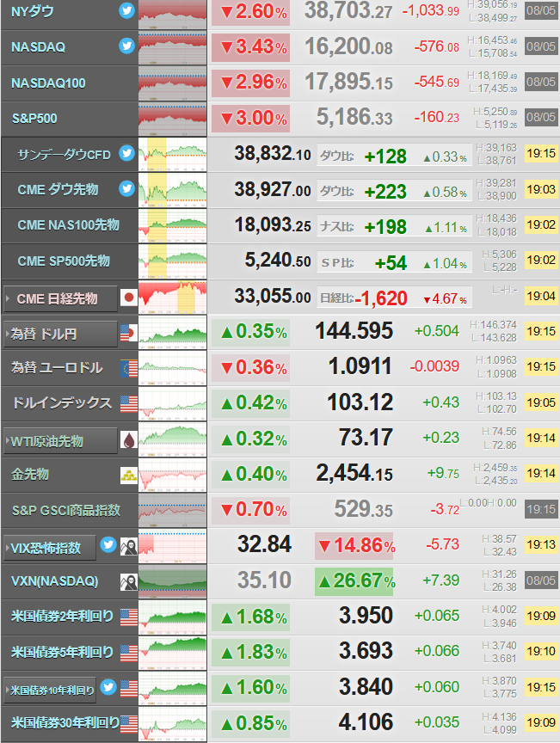Click the Twitter icon beside NYダウ

tap(126, 10)
